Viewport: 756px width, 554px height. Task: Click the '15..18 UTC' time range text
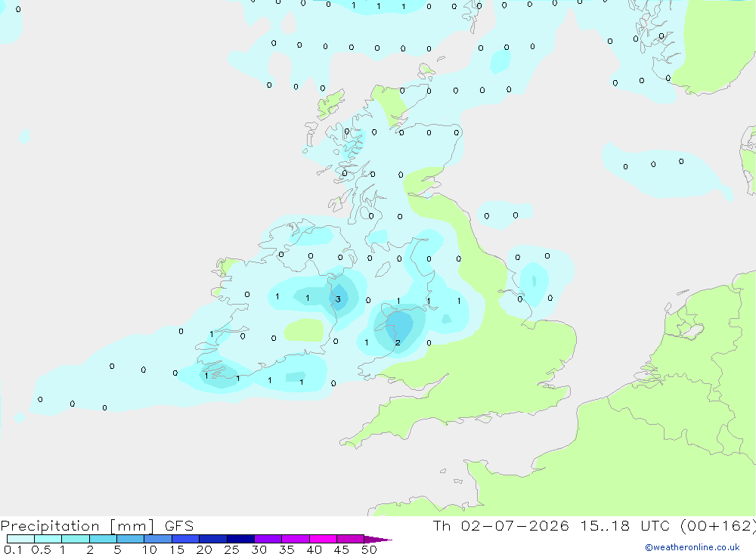[624, 525]
